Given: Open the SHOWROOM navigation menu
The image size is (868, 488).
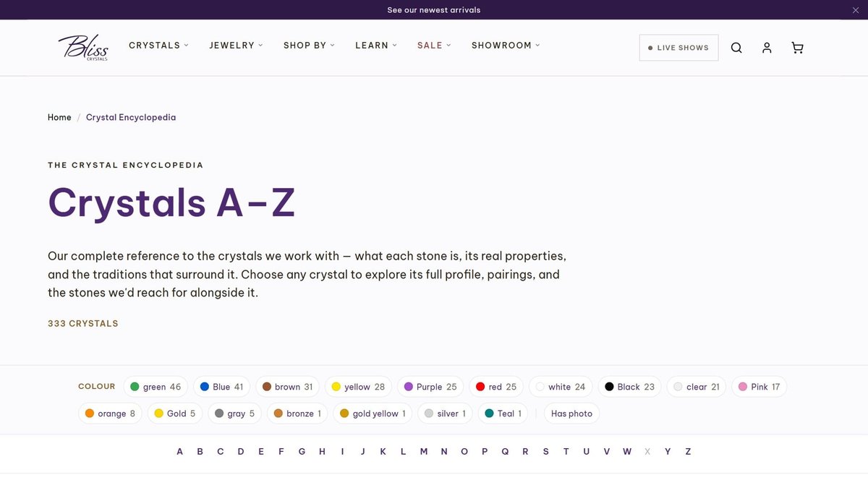Looking at the screenshot, I should (506, 45).
